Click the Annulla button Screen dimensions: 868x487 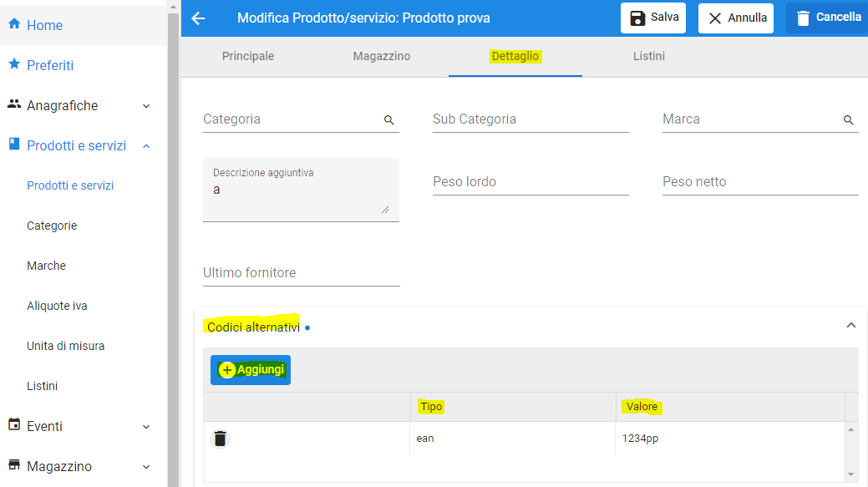click(736, 18)
